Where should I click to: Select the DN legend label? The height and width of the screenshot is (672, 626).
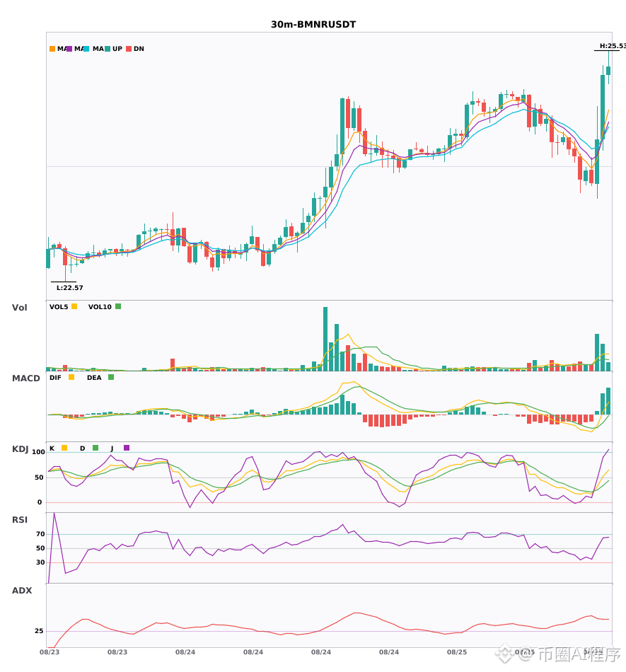pos(139,49)
